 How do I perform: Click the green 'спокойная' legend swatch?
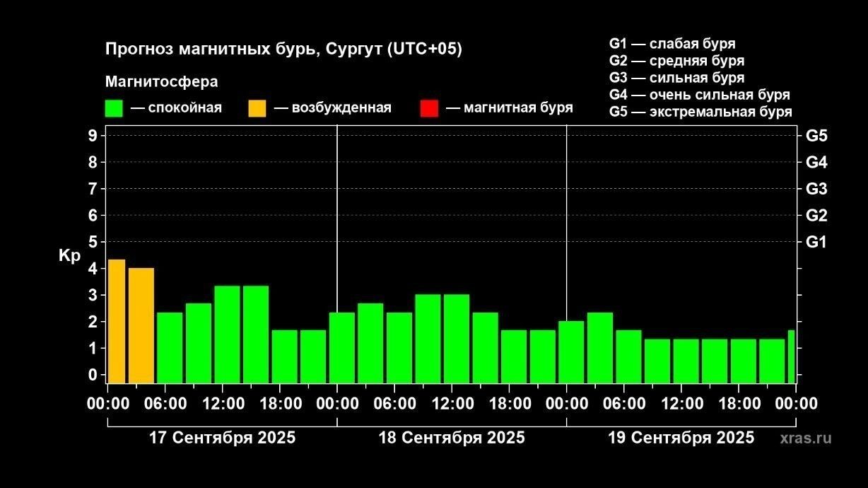click(x=113, y=108)
